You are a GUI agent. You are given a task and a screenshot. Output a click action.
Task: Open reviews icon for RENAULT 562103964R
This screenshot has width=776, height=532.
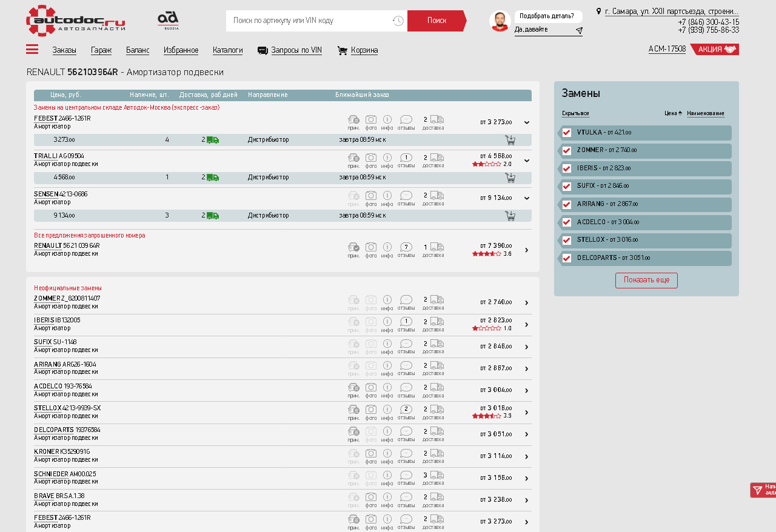(x=406, y=247)
